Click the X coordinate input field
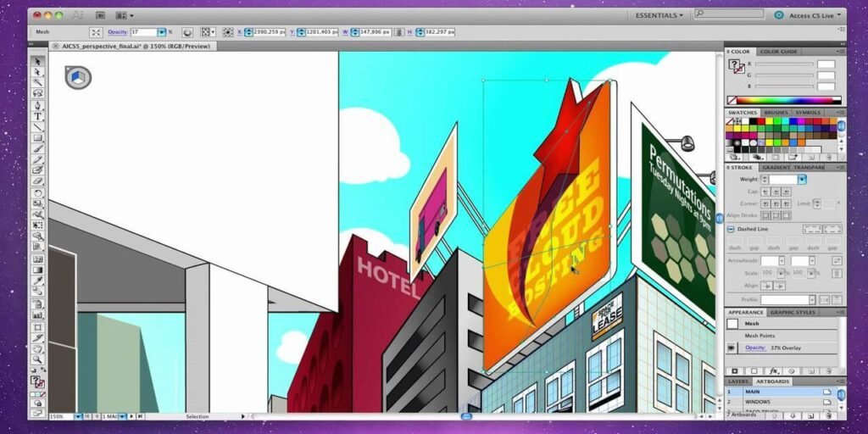 (x=269, y=33)
